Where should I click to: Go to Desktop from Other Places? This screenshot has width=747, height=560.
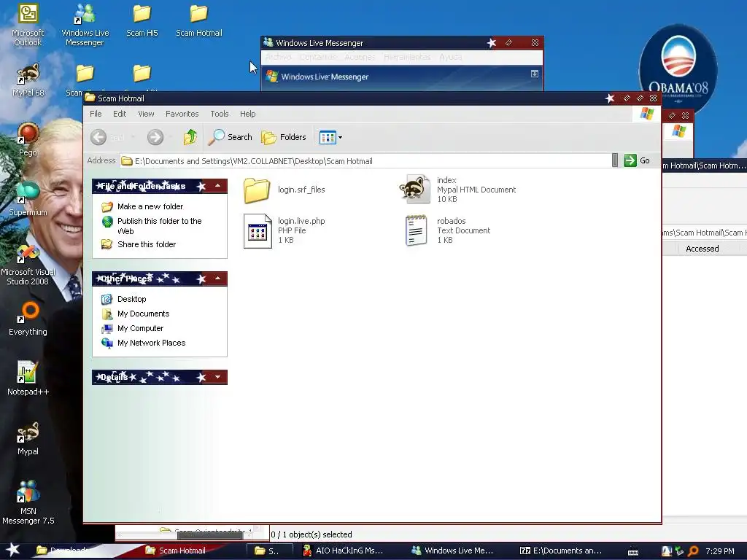coord(131,299)
